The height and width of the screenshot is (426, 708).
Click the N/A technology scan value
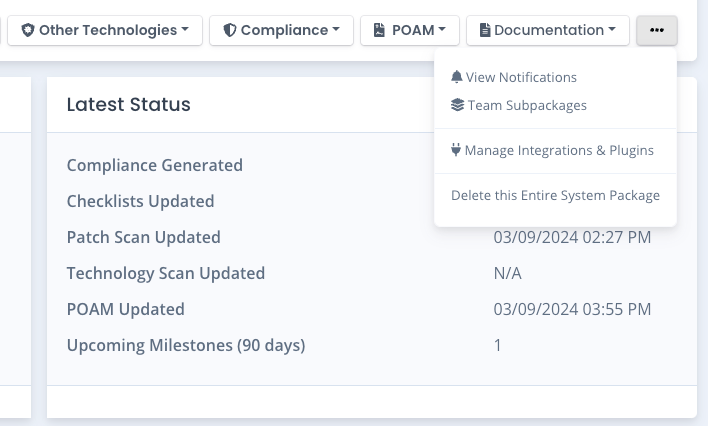tap(508, 273)
